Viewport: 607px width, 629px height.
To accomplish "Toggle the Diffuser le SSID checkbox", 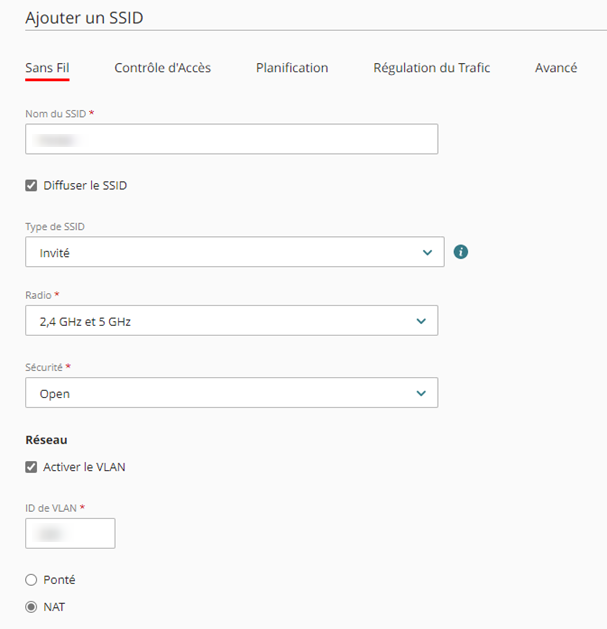I will coord(31,185).
